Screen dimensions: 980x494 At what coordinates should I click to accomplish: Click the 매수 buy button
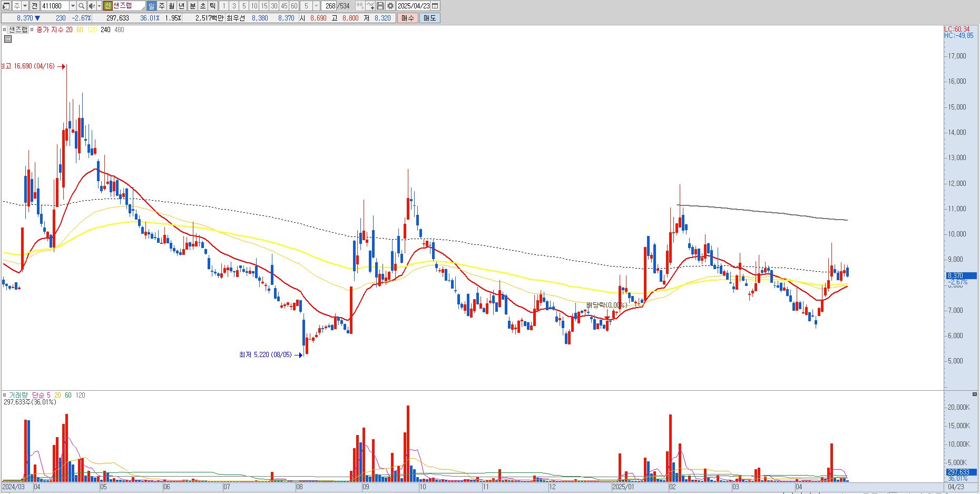click(x=408, y=18)
